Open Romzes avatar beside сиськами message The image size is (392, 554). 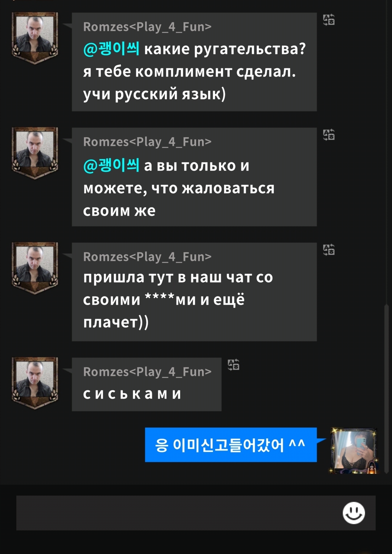(x=35, y=383)
